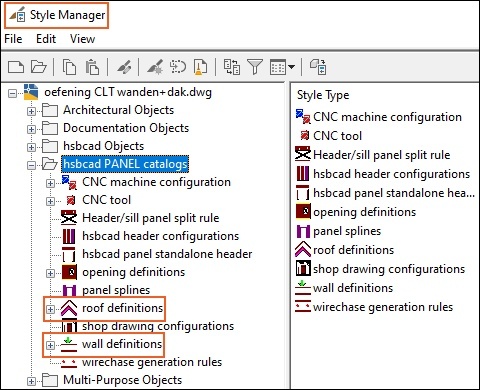Click the Style Type column header
480x390 pixels.
[323, 95]
